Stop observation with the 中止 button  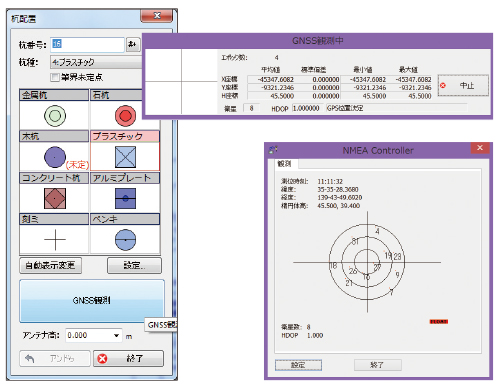463,86
